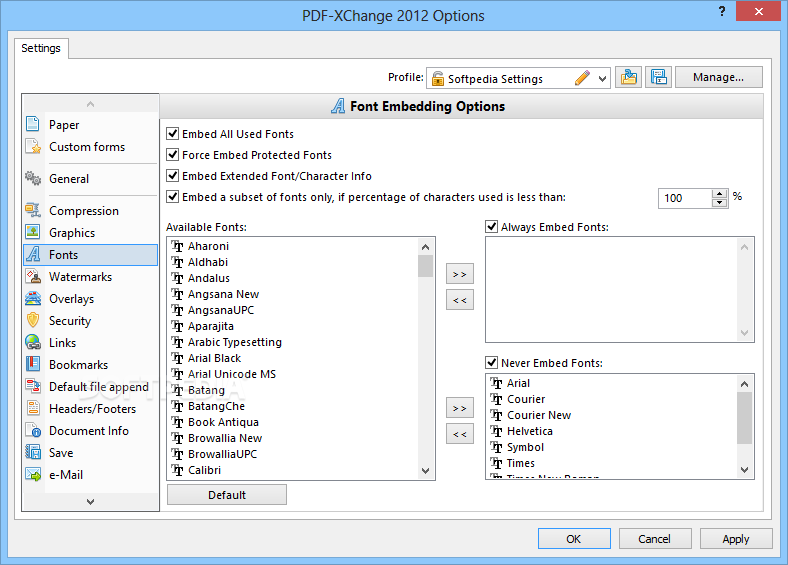Screen dimensions: 788x565
Task: Increase the subset percentage with up spinner
Action: point(720,194)
